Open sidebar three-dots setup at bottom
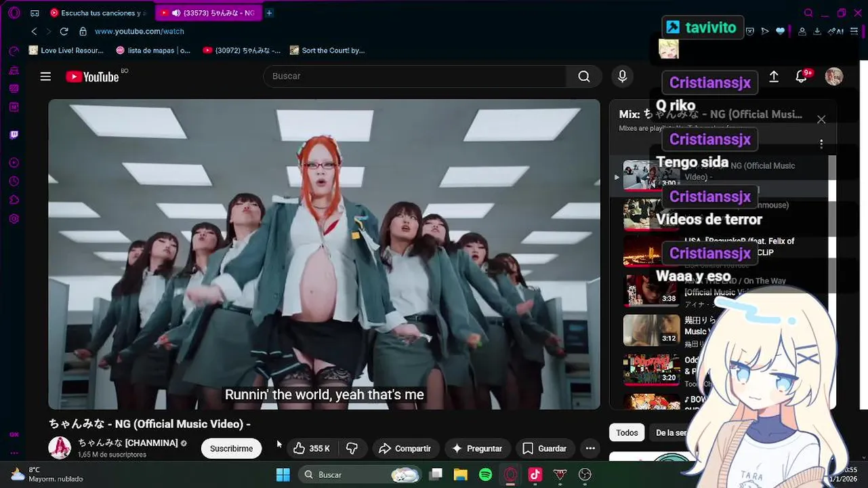This screenshot has height=488, width=868. click(14, 453)
